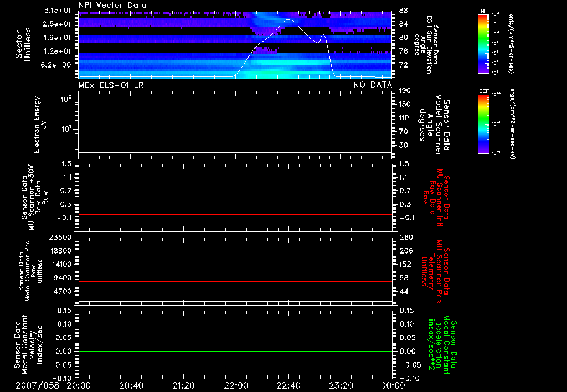Click the "88" elevation angle tick
The image size is (567, 392).
pos(404,11)
